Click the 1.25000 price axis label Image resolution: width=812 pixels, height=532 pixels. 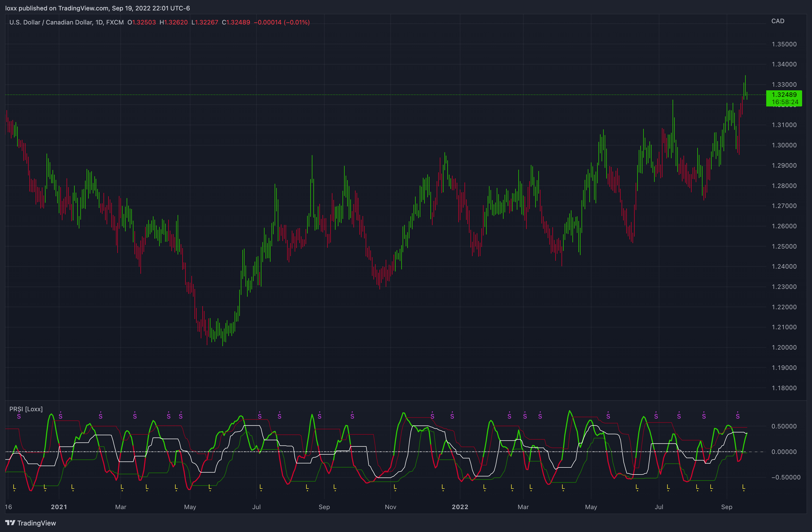point(784,246)
